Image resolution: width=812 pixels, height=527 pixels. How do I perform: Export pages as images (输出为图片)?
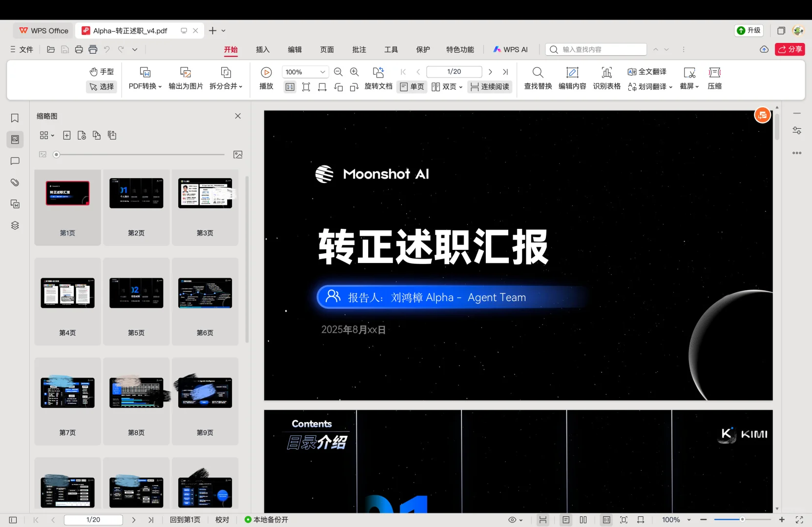click(186, 79)
